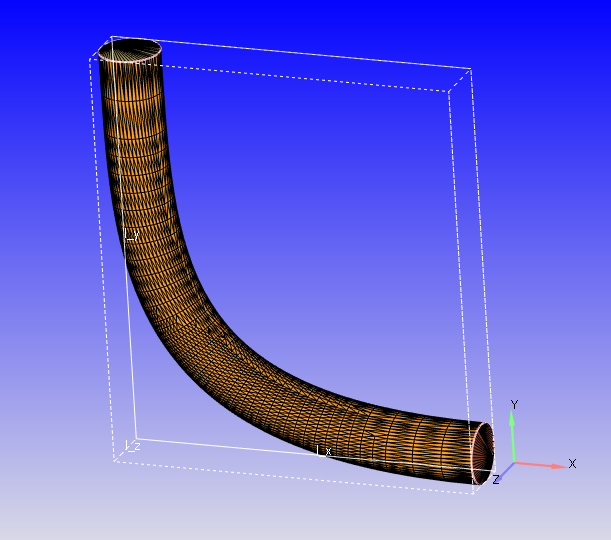Click the red X axis arrow
The image size is (611, 540).
click(541, 465)
